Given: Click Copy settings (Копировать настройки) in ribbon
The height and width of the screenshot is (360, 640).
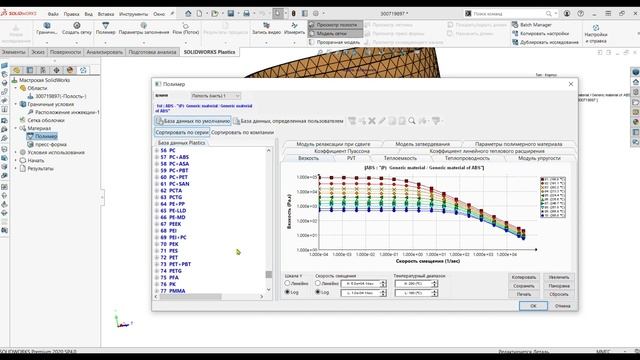Looking at the screenshot, I should point(540,33).
